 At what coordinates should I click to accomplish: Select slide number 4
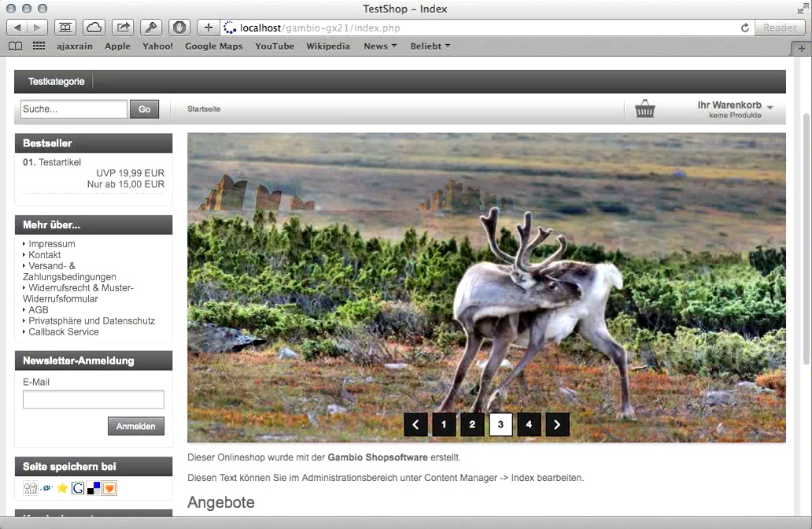529,424
